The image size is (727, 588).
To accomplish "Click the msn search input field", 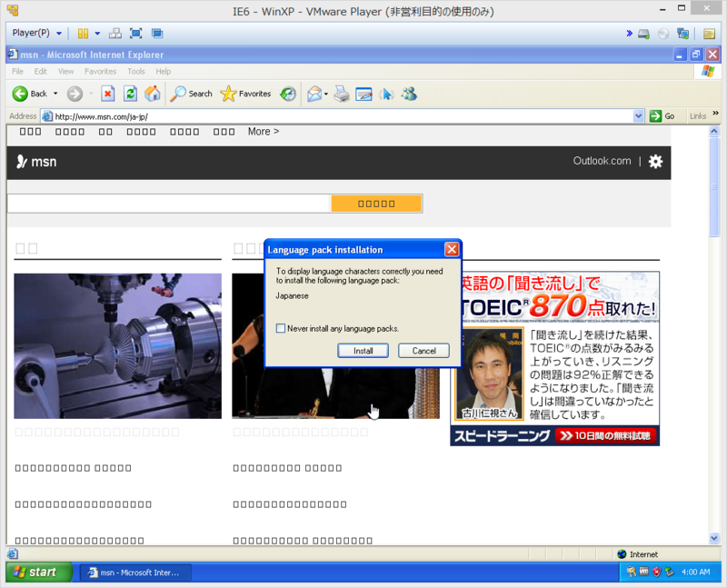I will pyautogui.click(x=169, y=204).
